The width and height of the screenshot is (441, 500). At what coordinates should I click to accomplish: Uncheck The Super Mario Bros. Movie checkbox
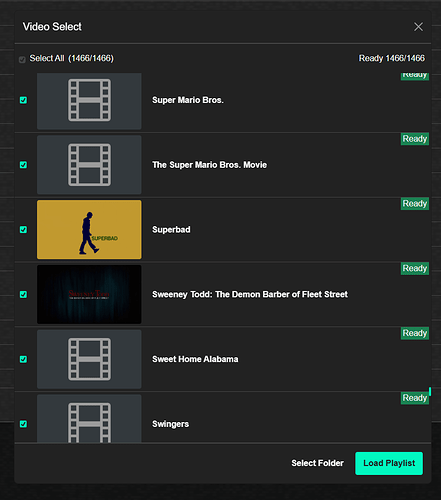23,165
